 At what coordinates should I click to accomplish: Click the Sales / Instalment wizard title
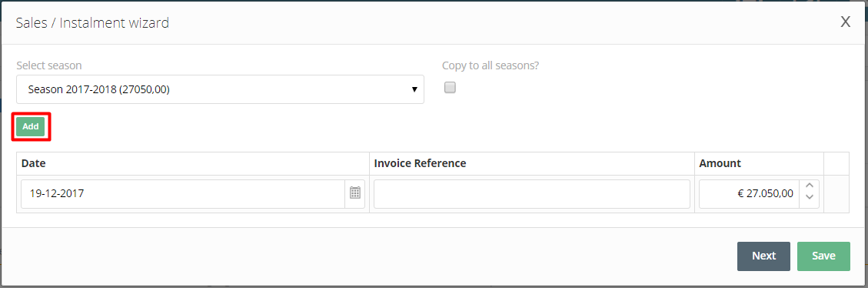(92, 23)
